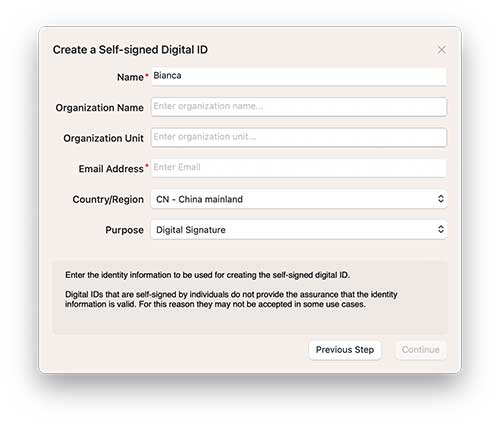Click the Create a Self-signed Digital ID title
Screen dimensions: 500x425
click(x=130, y=50)
